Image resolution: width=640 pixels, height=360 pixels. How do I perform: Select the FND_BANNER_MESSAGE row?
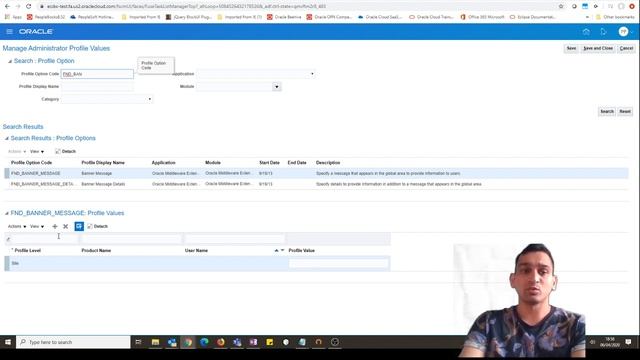[x=316, y=173]
